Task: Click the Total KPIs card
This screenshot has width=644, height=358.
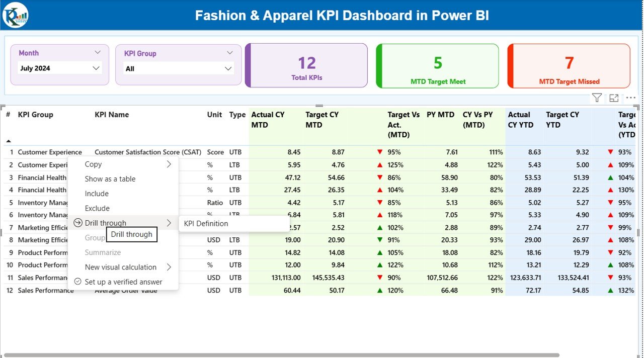Action: pyautogui.click(x=306, y=65)
